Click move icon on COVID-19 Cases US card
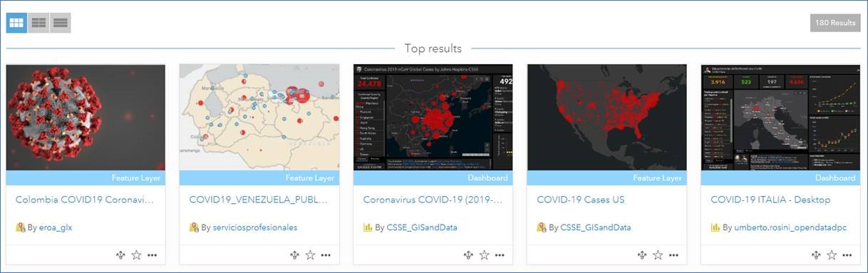This screenshot has height=273, width=868. [642, 255]
